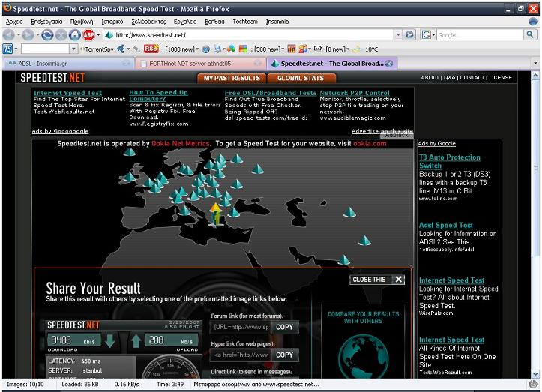Open the Εργαλεία menu
Screen dimensions: 542x392
[185, 22]
